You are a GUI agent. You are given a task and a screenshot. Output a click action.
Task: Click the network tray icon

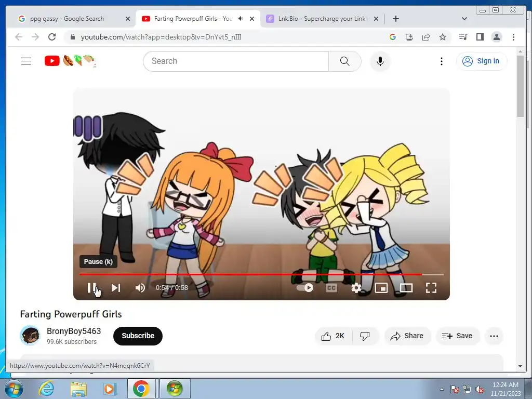click(467, 389)
